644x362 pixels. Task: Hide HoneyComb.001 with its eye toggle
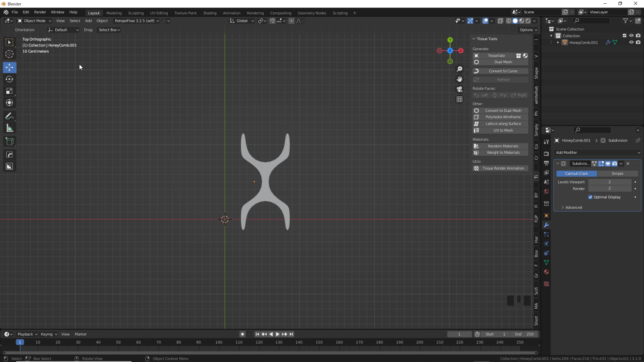631,42
